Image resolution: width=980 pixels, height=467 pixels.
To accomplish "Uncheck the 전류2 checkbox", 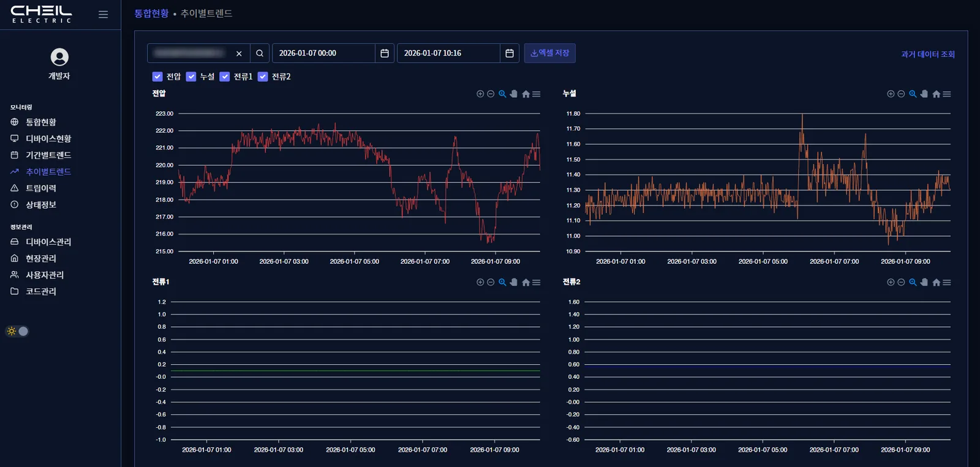I will (263, 77).
